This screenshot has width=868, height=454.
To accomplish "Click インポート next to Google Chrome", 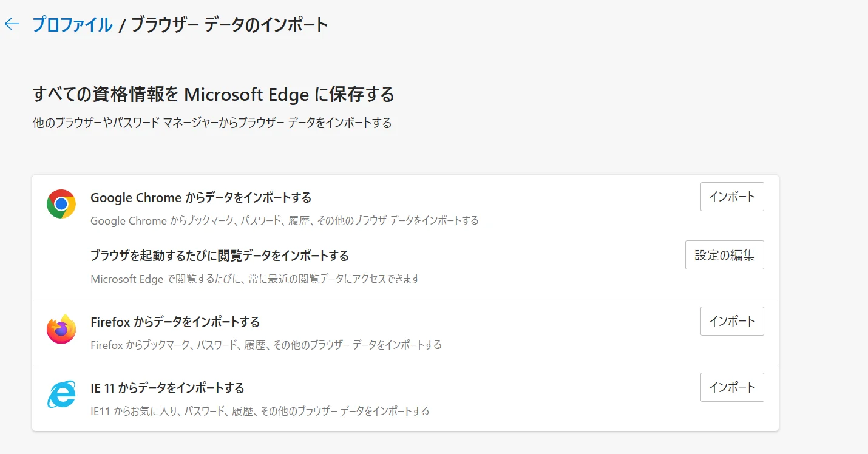I will click(x=732, y=197).
